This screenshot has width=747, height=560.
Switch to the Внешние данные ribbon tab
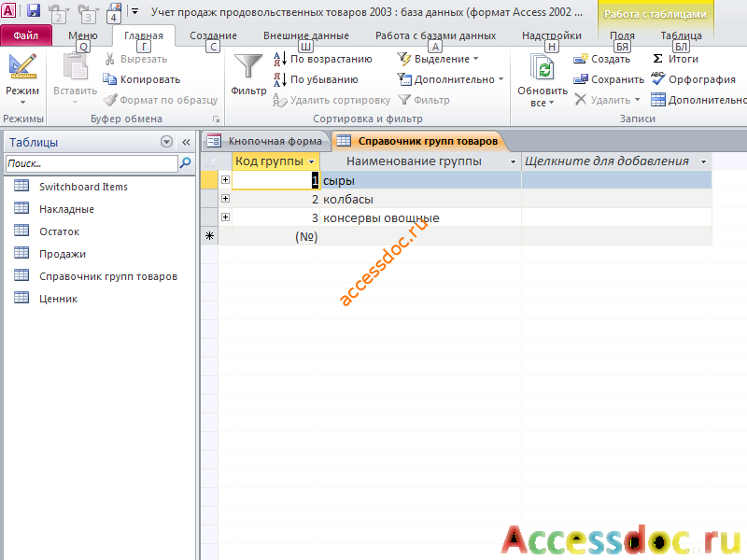pos(306,35)
